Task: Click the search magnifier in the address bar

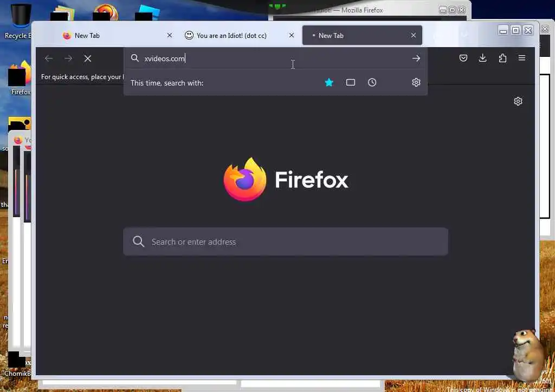Action: (x=134, y=57)
